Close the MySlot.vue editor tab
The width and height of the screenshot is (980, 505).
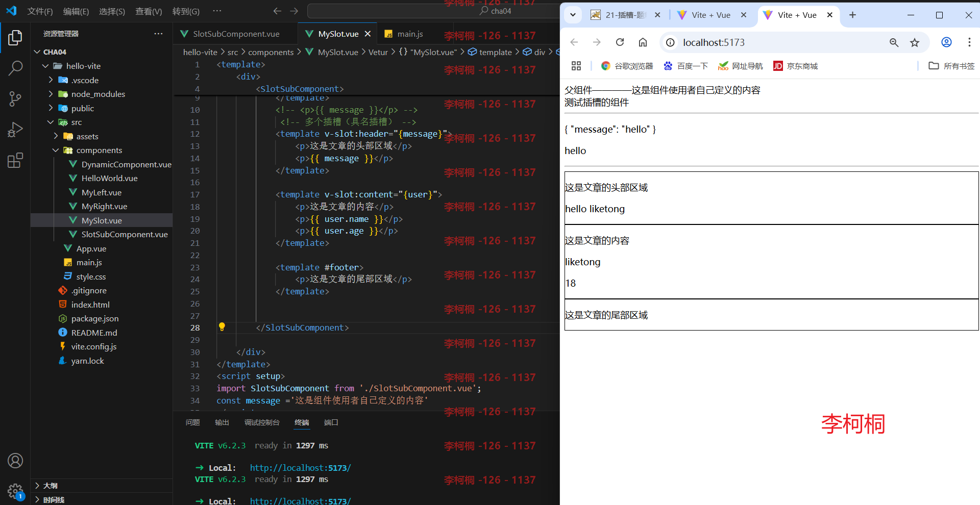pyautogui.click(x=367, y=34)
